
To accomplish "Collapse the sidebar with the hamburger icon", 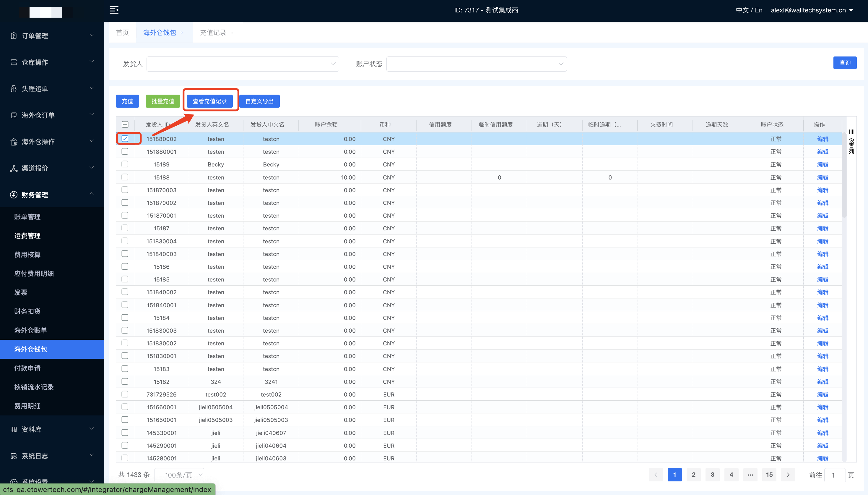I will pos(114,10).
